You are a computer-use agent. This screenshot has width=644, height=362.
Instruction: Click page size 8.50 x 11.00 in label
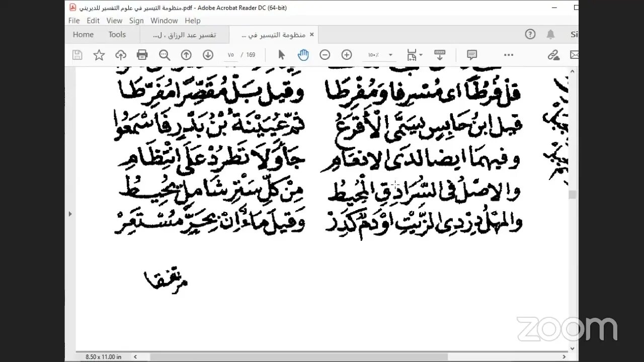click(103, 356)
